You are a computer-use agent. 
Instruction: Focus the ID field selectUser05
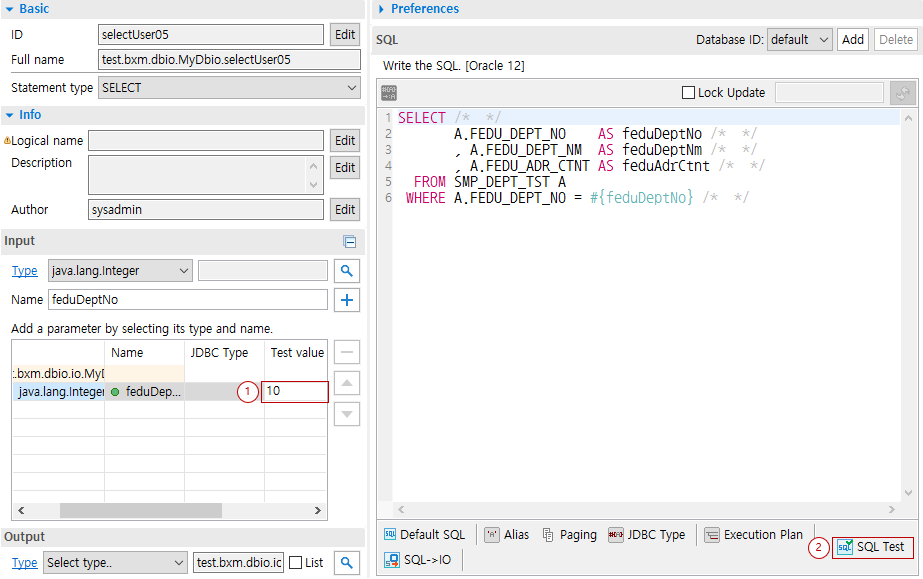pyautogui.click(x=211, y=35)
